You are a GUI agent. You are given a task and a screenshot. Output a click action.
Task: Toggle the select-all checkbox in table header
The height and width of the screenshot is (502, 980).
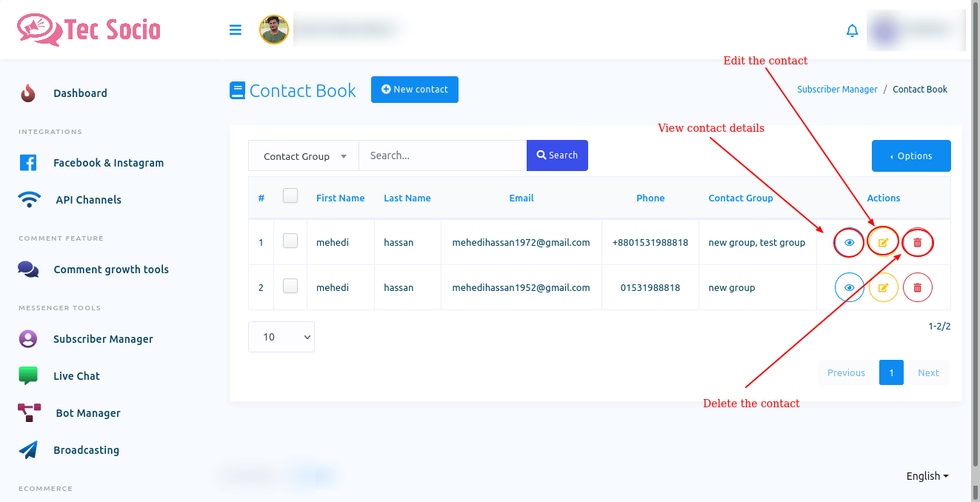point(290,195)
